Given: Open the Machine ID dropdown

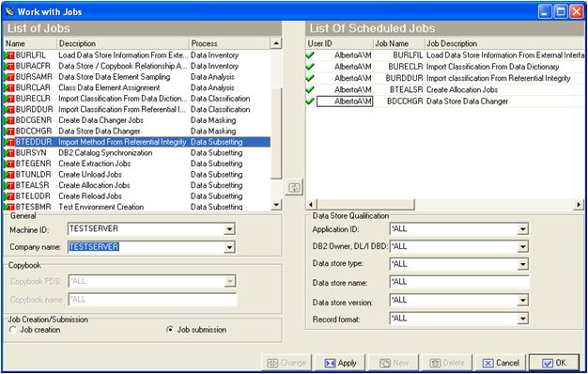Looking at the screenshot, I should coord(229,229).
